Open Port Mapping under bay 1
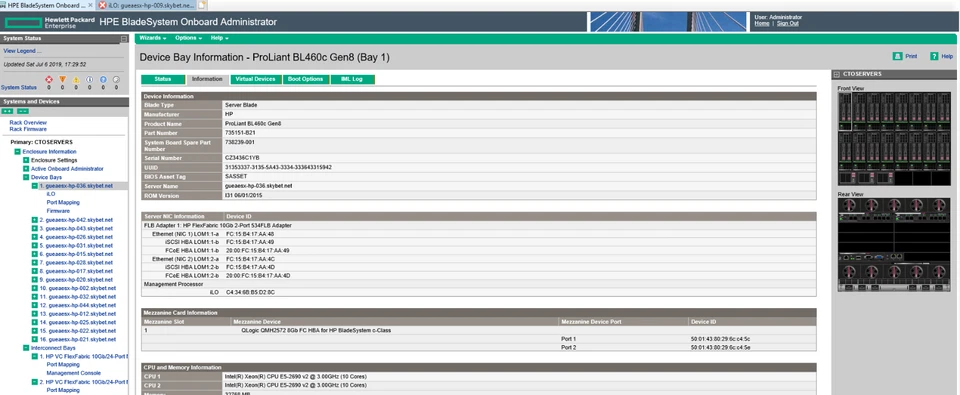Image resolution: width=960 pixels, height=395 pixels. coord(63,203)
